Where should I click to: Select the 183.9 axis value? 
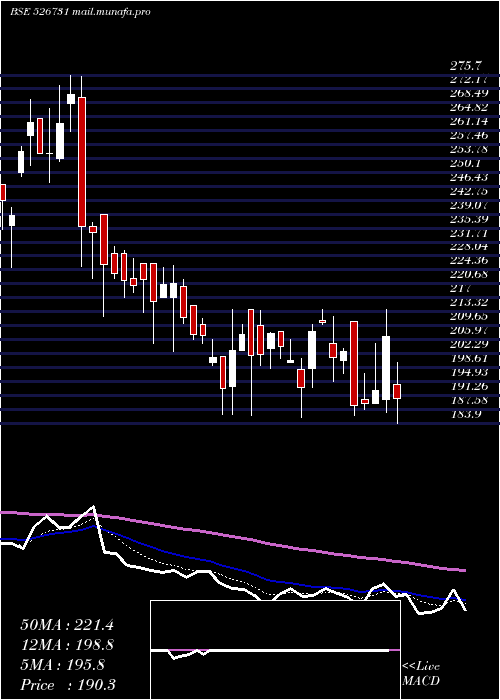pyautogui.click(x=466, y=414)
